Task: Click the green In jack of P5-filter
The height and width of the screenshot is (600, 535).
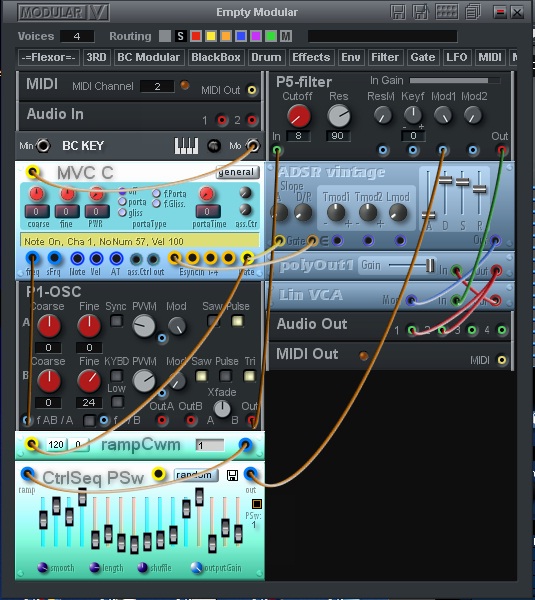Action: click(277, 150)
